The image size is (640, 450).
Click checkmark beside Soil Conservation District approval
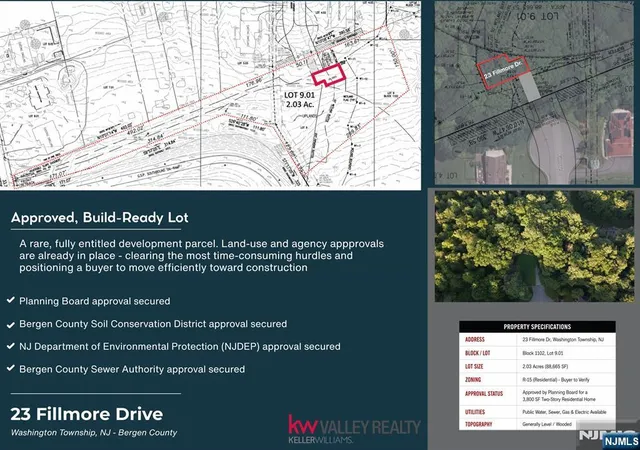point(11,325)
